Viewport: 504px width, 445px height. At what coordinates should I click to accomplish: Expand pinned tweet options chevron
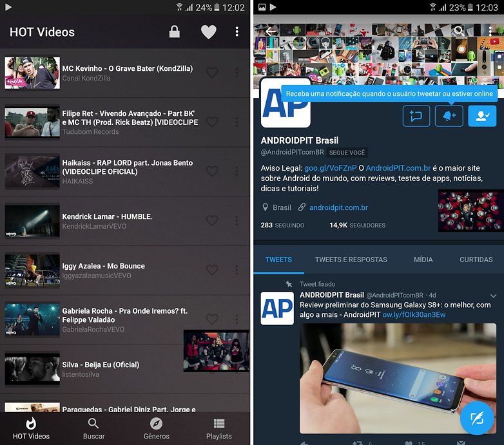(493, 296)
